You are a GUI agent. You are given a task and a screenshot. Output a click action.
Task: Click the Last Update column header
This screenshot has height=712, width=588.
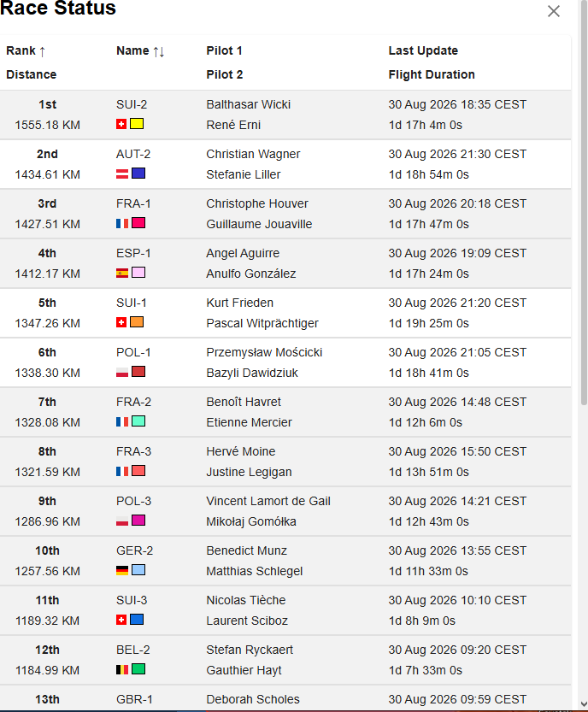(423, 50)
